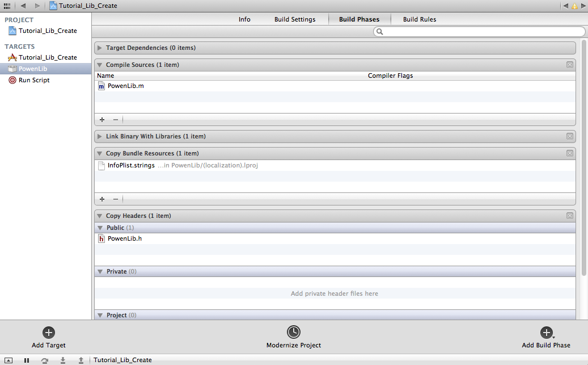Open the related items grid menu

coord(7,6)
